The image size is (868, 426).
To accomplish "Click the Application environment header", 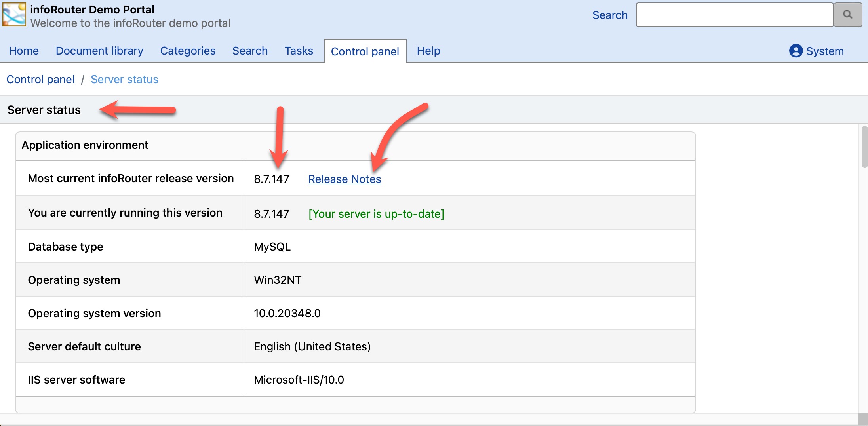I will [x=85, y=145].
